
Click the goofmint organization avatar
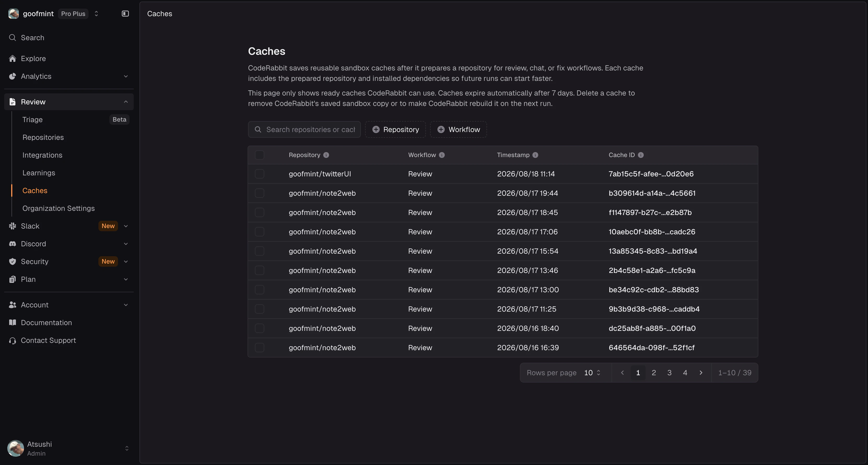tap(14, 14)
